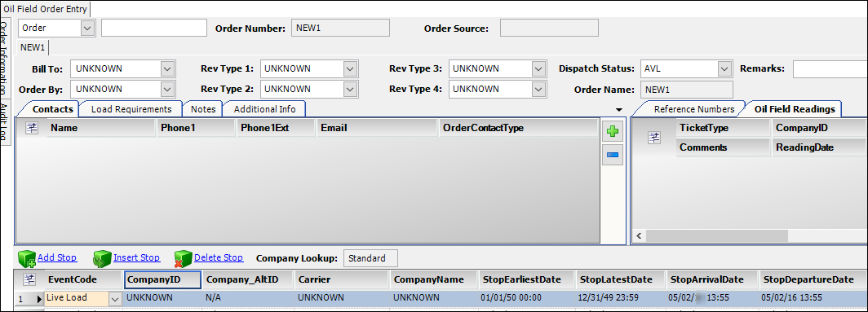Click the stops grid CompanyID column header
868x312 pixels.
tap(162, 279)
